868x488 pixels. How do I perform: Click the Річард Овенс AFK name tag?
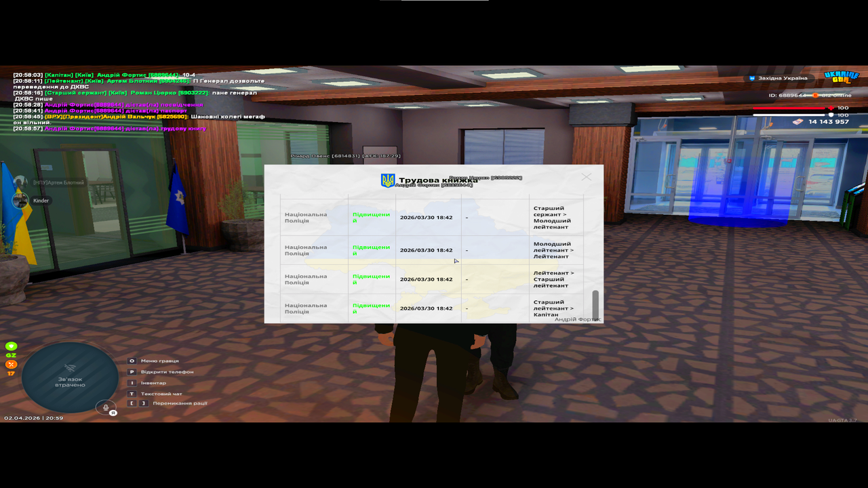pos(346,156)
